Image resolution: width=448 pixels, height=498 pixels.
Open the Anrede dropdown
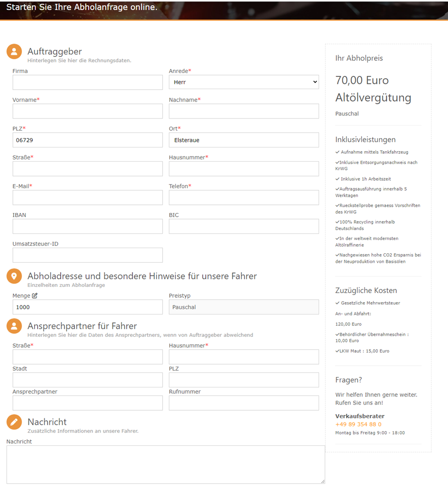(x=244, y=82)
